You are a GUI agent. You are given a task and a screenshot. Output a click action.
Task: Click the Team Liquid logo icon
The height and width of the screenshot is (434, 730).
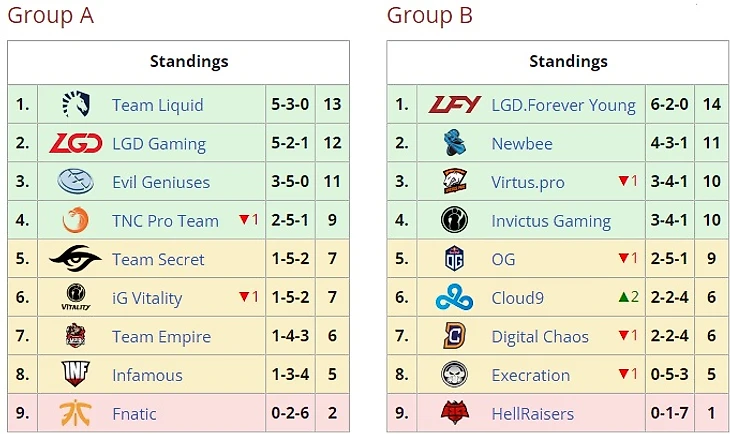click(x=75, y=105)
